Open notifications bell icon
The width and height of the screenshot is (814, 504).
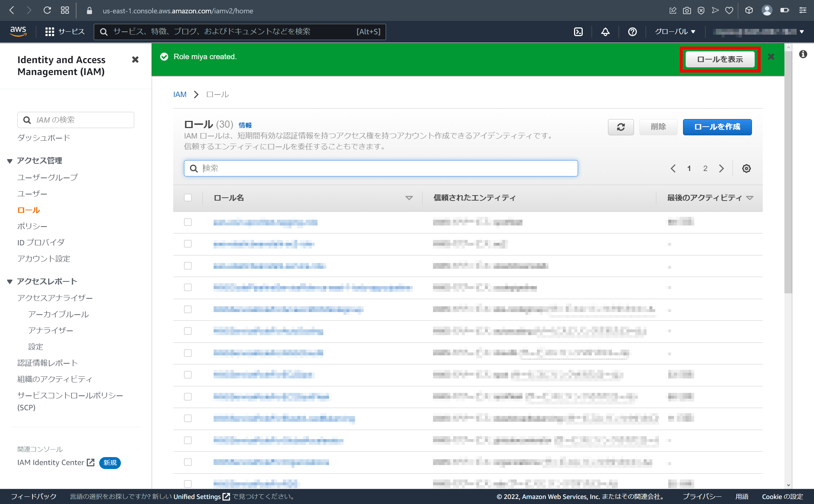click(605, 32)
